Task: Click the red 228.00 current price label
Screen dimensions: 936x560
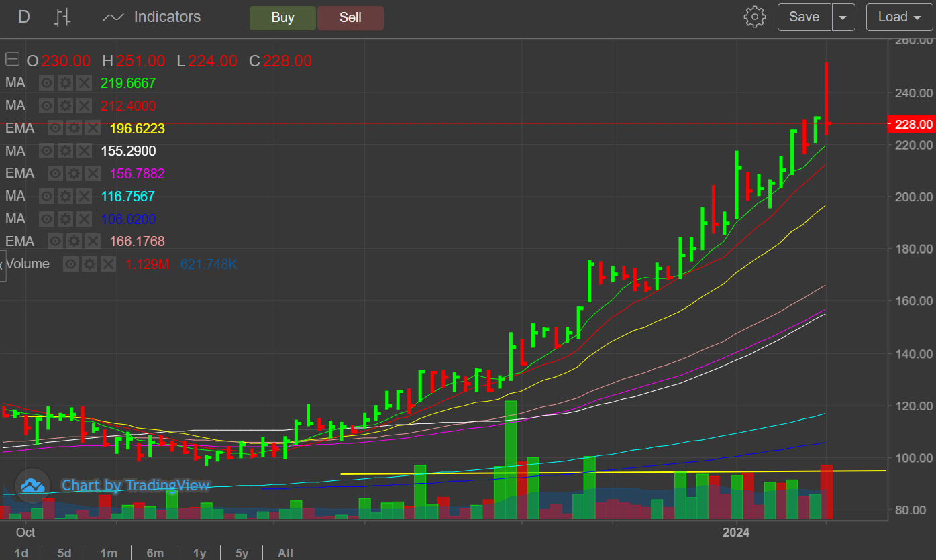Action: (911, 124)
